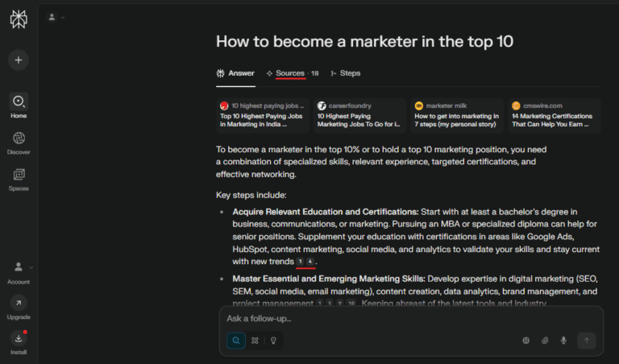Open the cmswire.com source card
The width and height of the screenshot is (619, 364).
554,115
